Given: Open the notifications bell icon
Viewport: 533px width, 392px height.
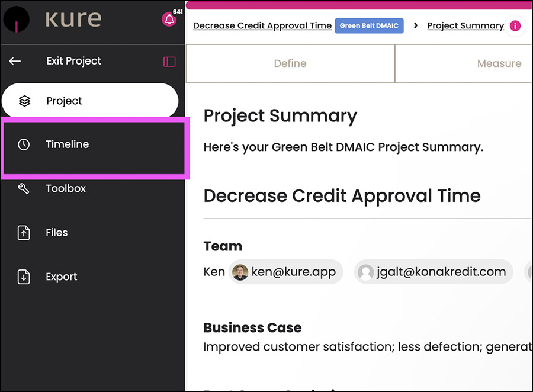Looking at the screenshot, I should coord(169,19).
